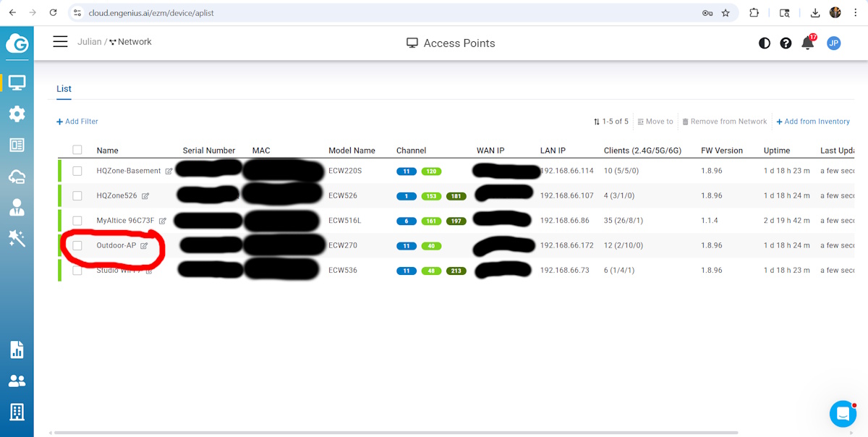The width and height of the screenshot is (868, 437).
Task: Go back in the browser
Action: (x=12, y=13)
